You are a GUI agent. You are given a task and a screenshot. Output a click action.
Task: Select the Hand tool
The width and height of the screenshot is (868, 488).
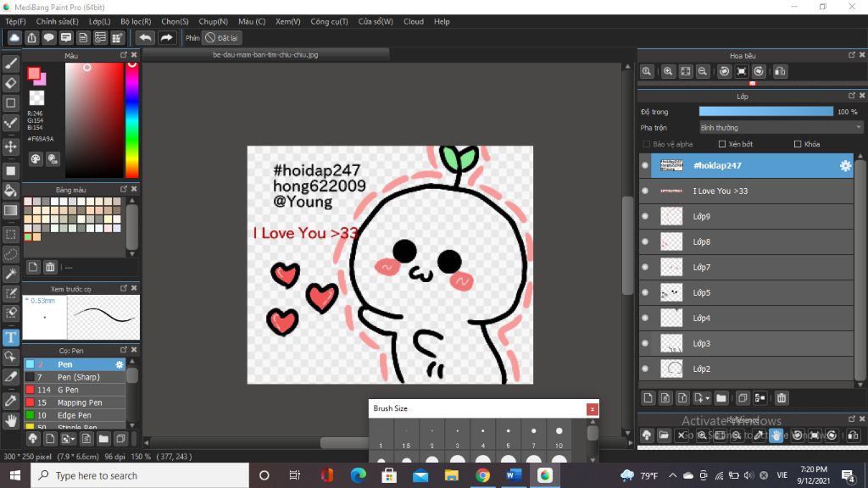pos(10,421)
